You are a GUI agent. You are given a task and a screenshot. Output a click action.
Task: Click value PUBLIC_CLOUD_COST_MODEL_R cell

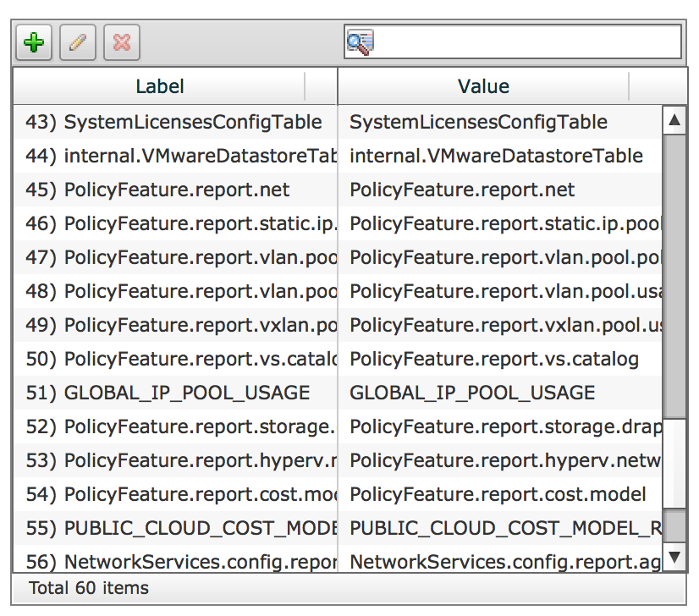tap(500, 529)
